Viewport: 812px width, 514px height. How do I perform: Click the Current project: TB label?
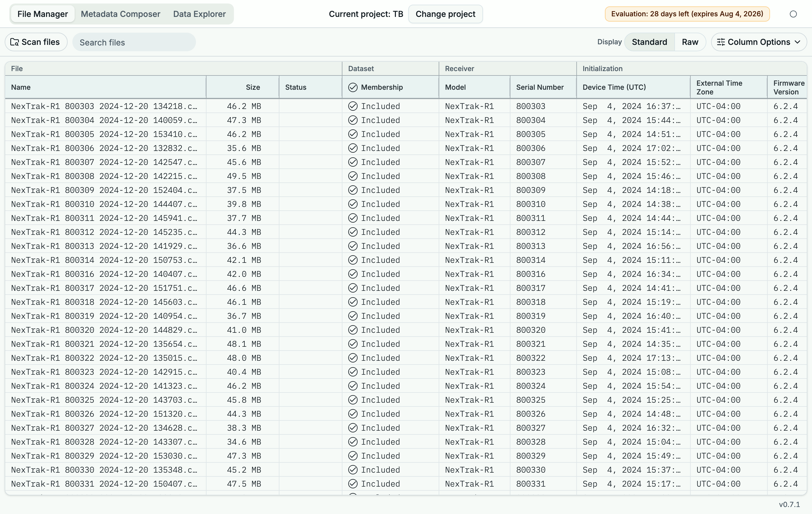(366, 14)
